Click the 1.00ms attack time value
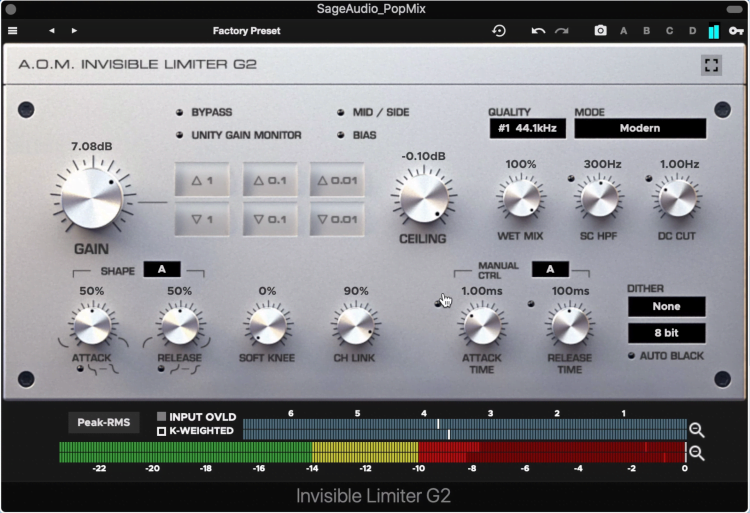The height and width of the screenshot is (513, 750). point(482,291)
